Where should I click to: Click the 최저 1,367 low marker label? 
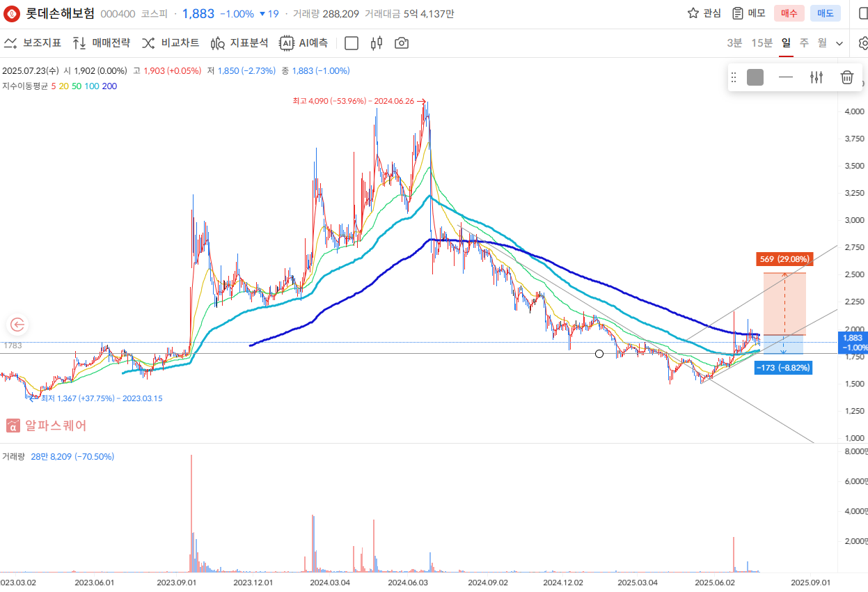[102, 398]
